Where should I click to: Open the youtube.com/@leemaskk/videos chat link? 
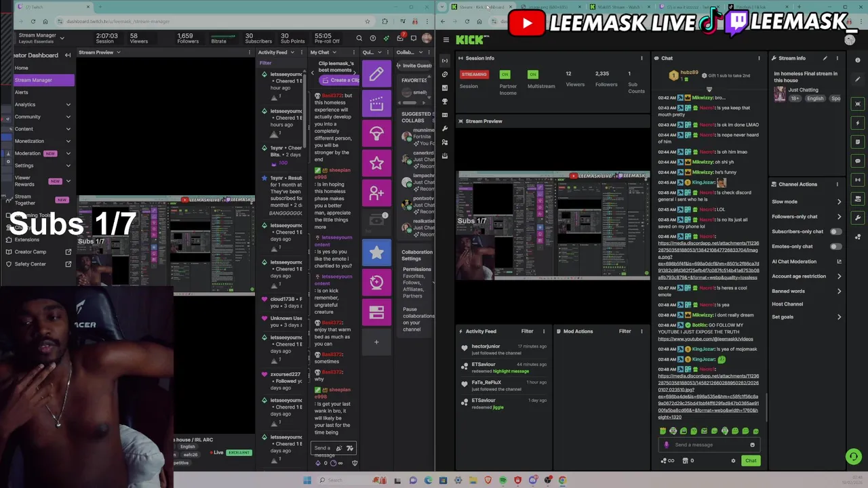pos(705,339)
